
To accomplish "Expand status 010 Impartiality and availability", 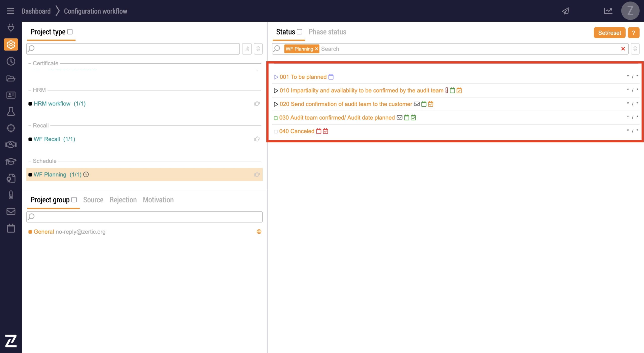I will [276, 91].
